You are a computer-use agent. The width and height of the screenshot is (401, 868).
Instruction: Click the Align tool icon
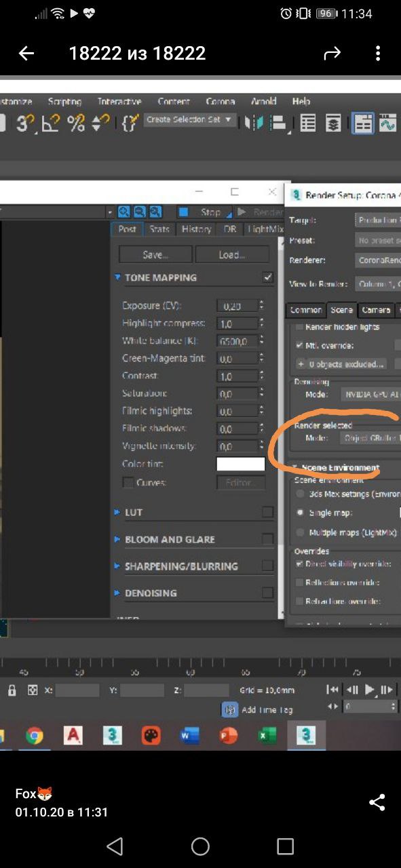278,123
